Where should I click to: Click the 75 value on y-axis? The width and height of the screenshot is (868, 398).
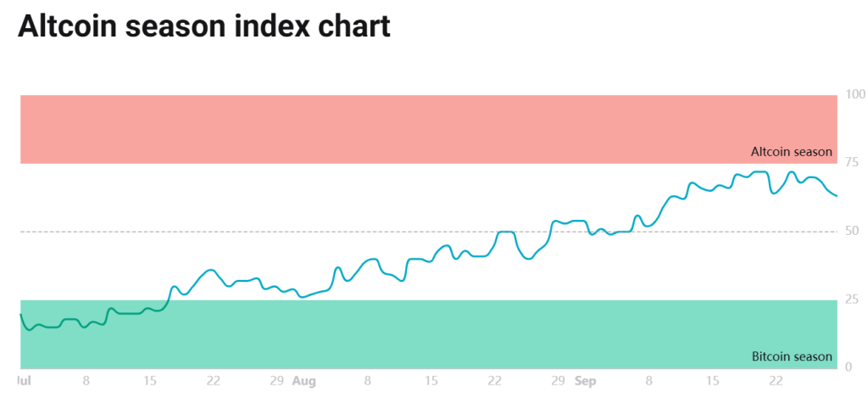[852, 163]
